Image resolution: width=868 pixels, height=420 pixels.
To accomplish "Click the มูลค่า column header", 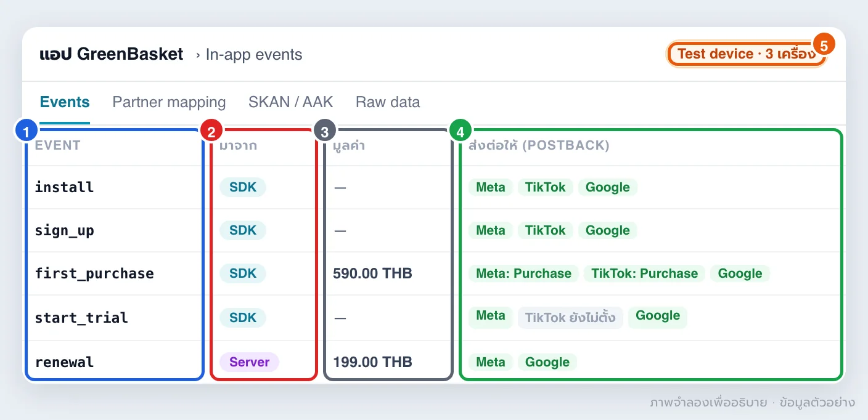I will click(x=349, y=146).
